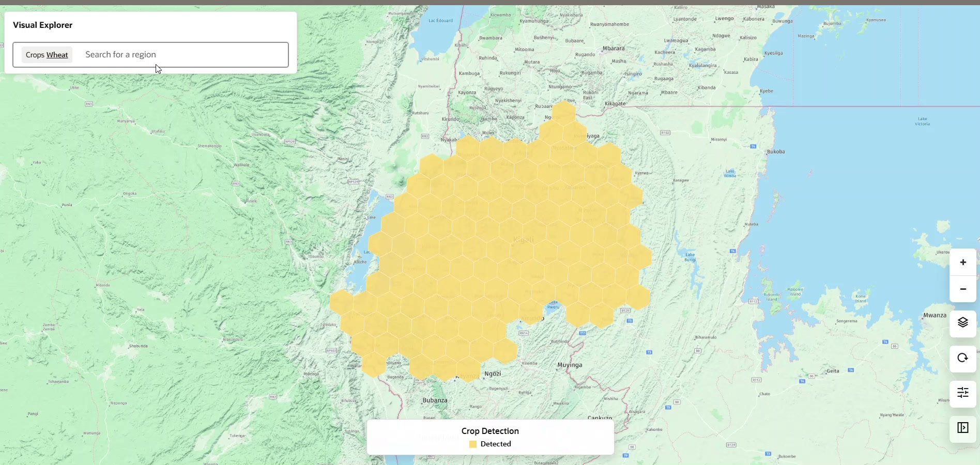The image size is (980, 465).
Task: Zoom in with the plus button
Action: tap(962, 262)
